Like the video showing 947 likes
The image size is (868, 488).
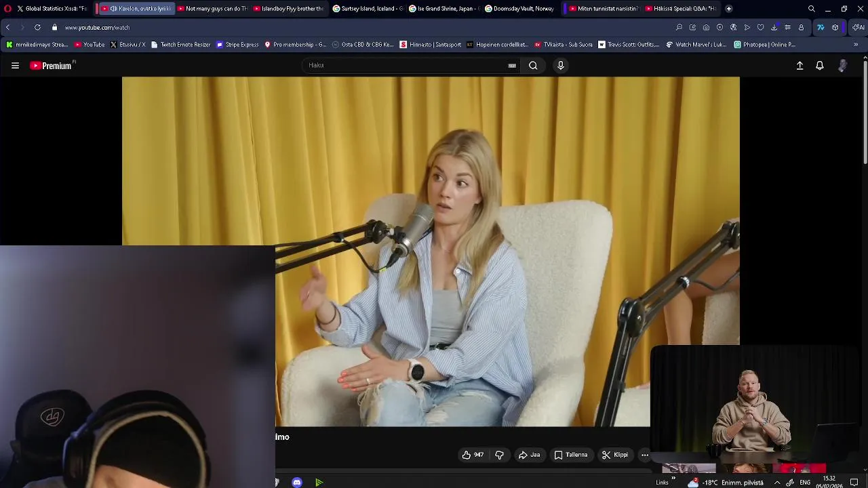click(473, 455)
